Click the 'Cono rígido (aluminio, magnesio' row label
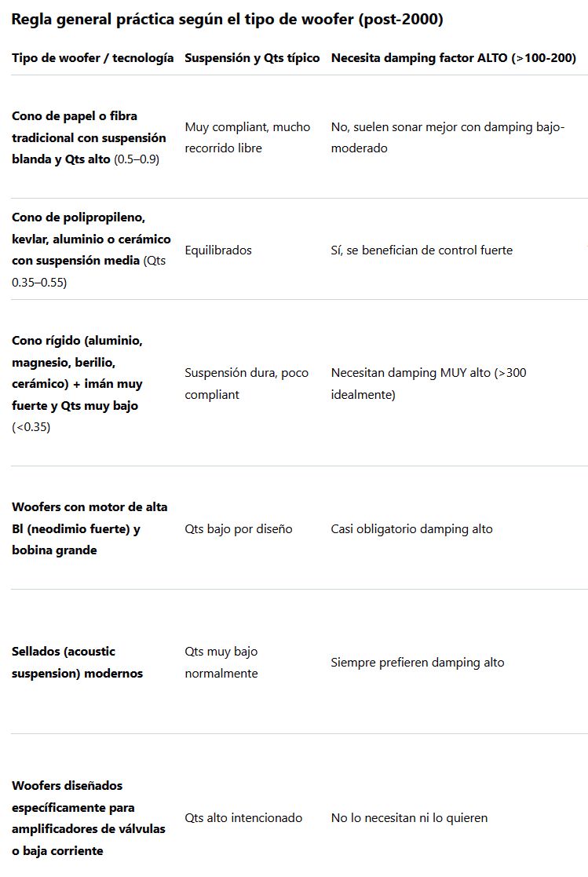This screenshot has height=877, width=588. 78,384
